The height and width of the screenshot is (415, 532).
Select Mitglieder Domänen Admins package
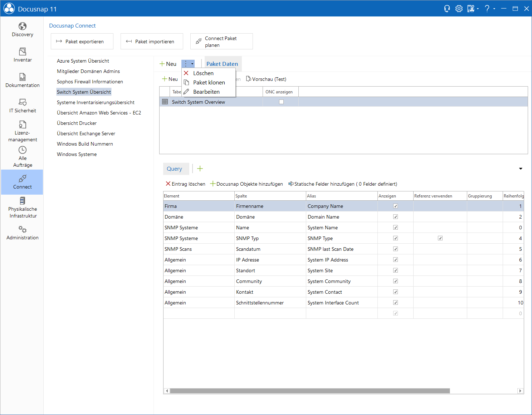point(88,71)
